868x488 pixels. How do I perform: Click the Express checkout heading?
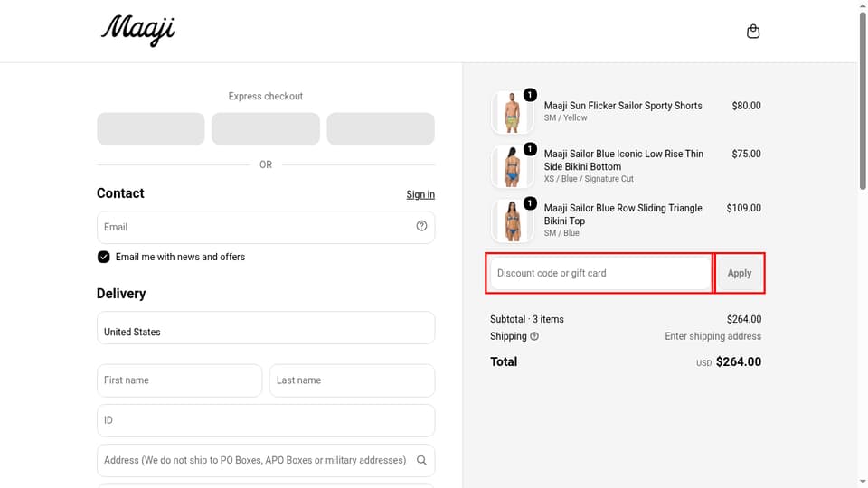[x=266, y=97]
